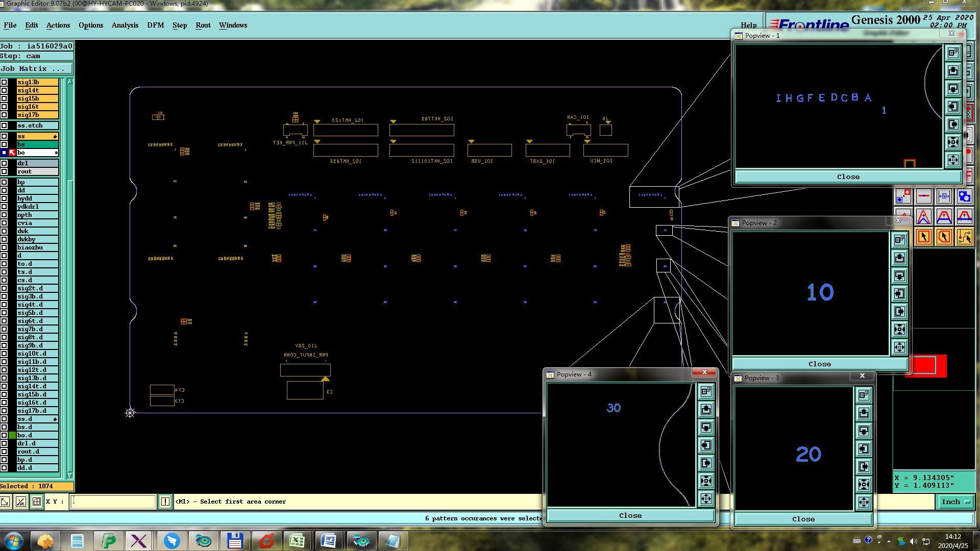Click zoom-in arrows icon in Popview 3
Viewport: 980px width, 551px height.
pos(864,484)
